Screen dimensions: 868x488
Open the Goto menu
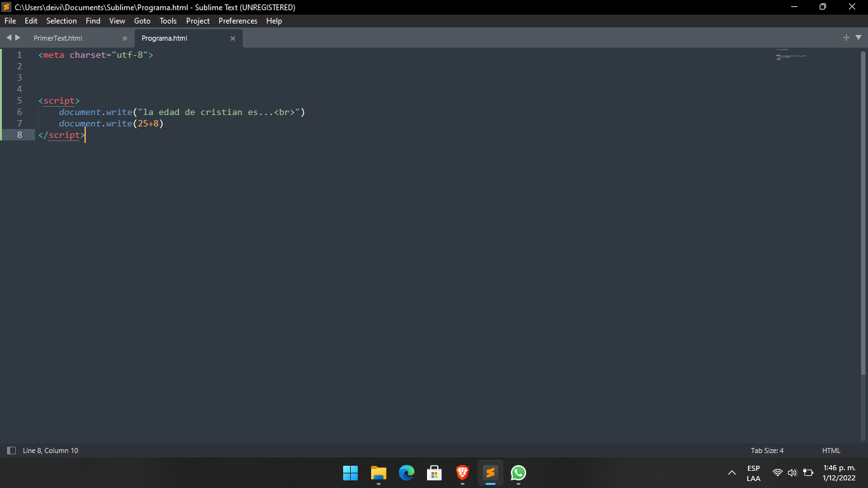click(x=142, y=21)
